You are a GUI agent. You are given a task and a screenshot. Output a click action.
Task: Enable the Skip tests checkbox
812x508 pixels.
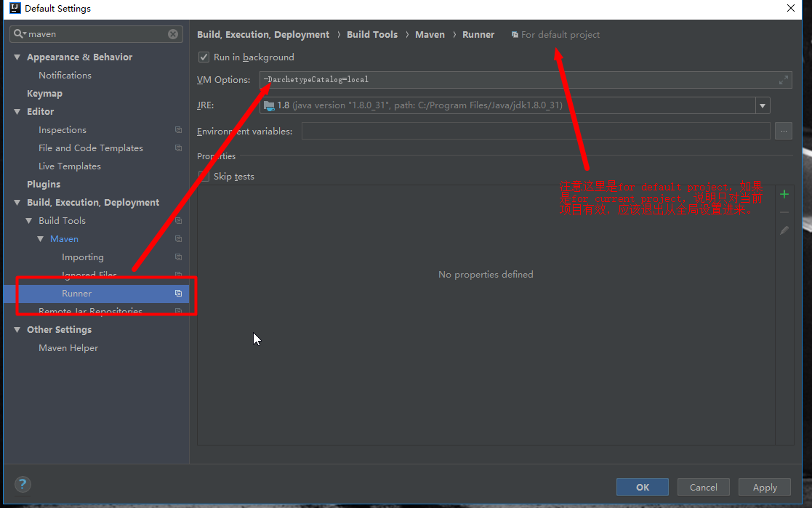[204, 177]
